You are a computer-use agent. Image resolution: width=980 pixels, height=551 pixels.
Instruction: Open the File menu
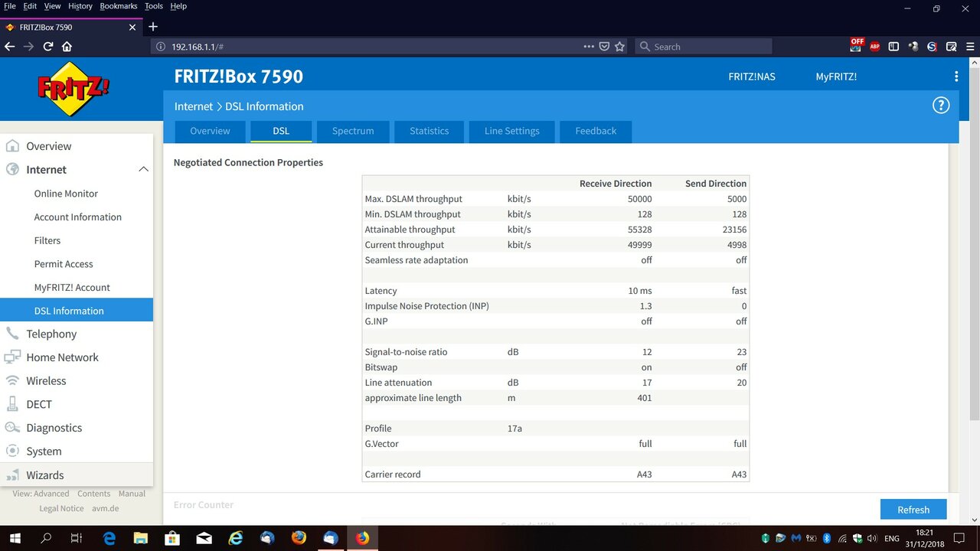coord(10,6)
